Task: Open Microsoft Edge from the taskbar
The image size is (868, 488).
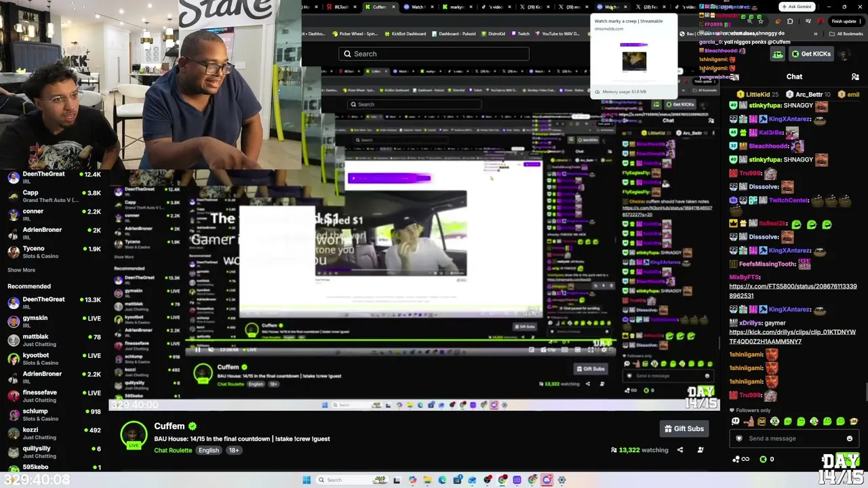Action: tap(442, 480)
